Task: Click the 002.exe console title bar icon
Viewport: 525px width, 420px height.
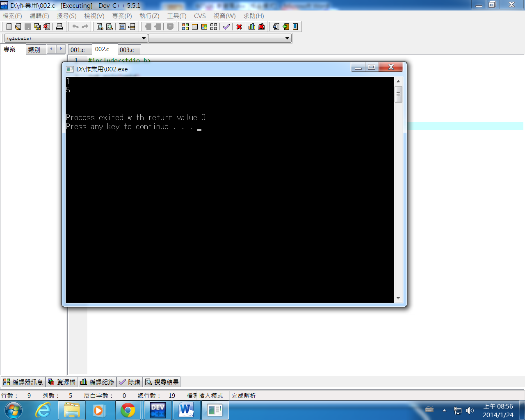Action: pos(70,69)
